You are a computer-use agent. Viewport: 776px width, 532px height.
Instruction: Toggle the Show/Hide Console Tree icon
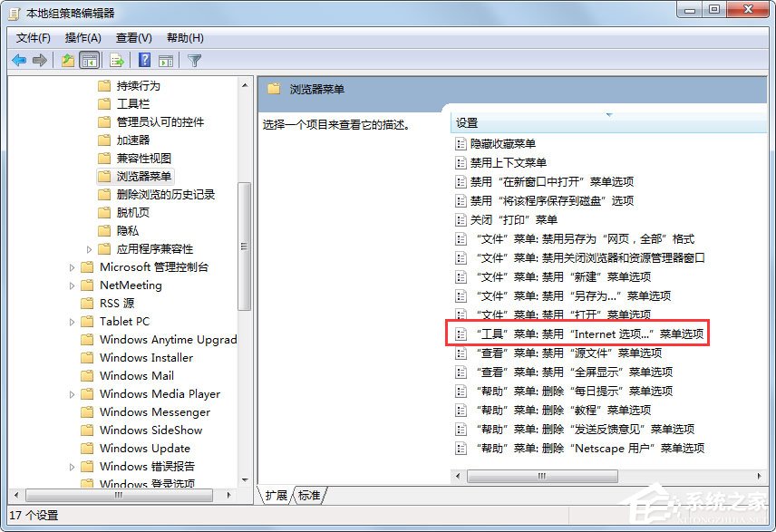tap(90, 60)
